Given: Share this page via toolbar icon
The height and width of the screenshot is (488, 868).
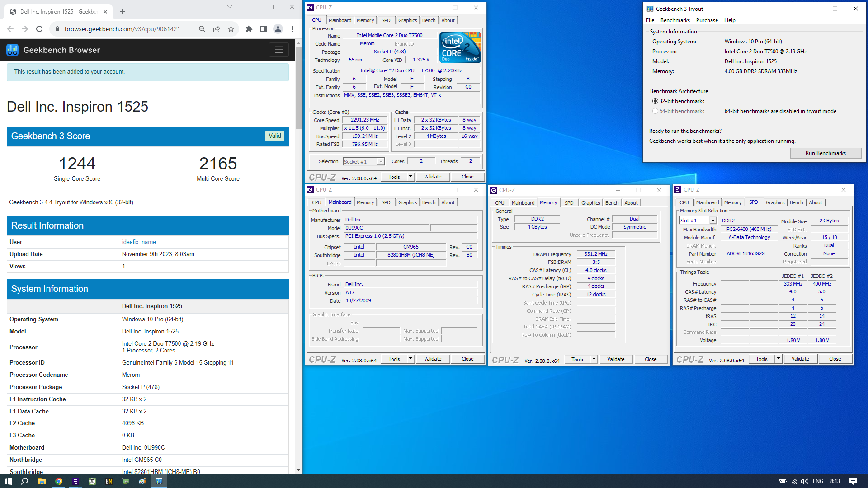Looking at the screenshot, I should tap(217, 29).
